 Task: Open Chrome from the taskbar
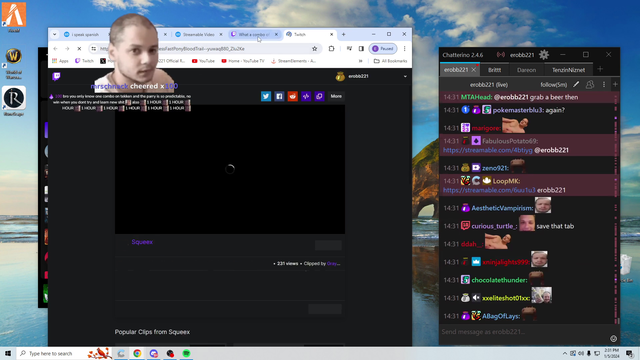(x=137, y=353)
